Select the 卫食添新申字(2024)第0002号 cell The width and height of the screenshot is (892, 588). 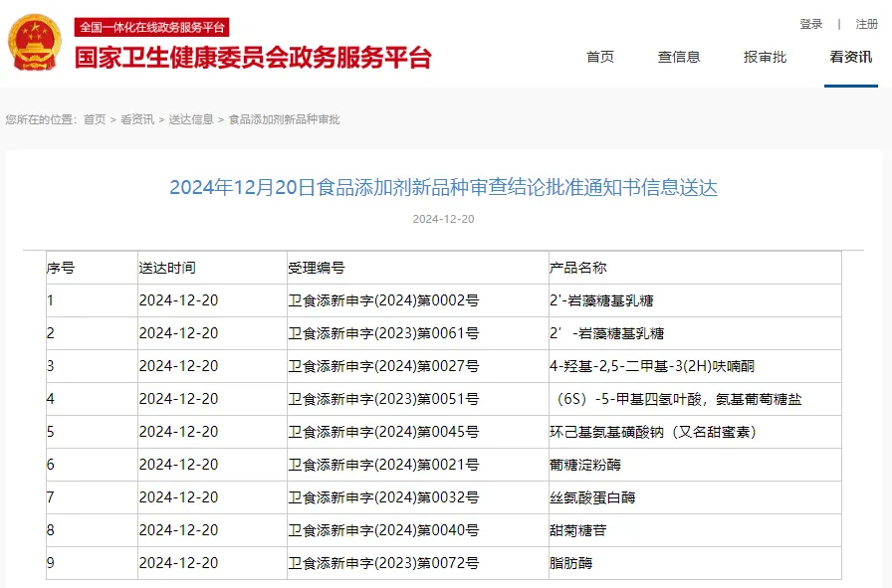[x=383, y=300]
